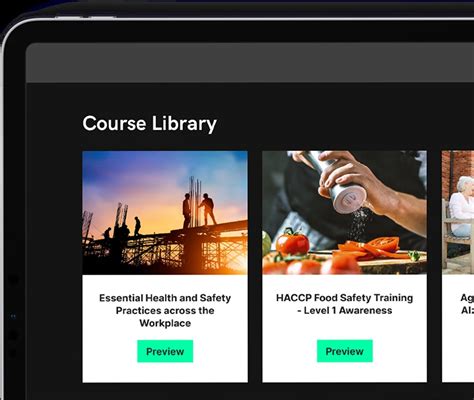Select the cut-off third course title
This screenshot has width=474, height=400.
467,304
